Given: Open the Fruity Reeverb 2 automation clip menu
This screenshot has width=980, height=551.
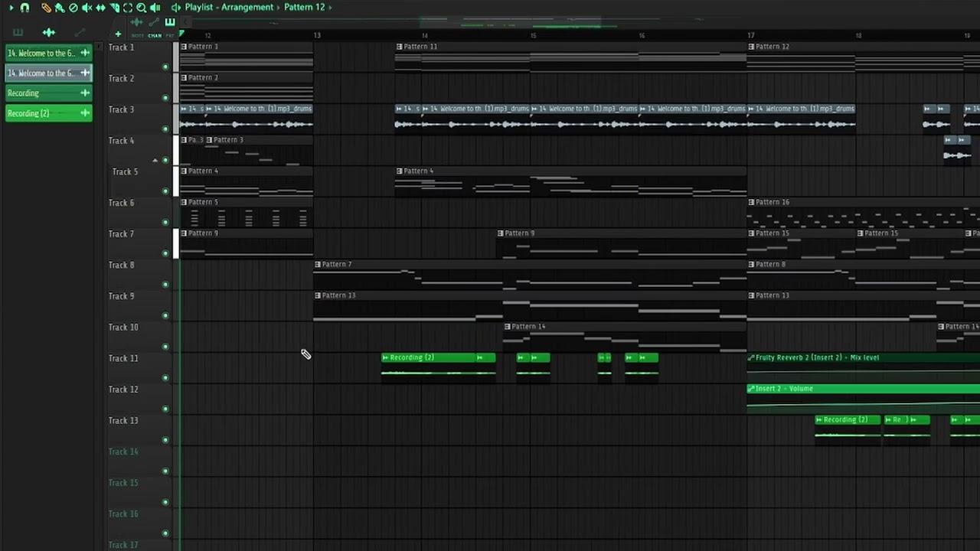Looking at the screenshot, I should click(x=752, y=357).
